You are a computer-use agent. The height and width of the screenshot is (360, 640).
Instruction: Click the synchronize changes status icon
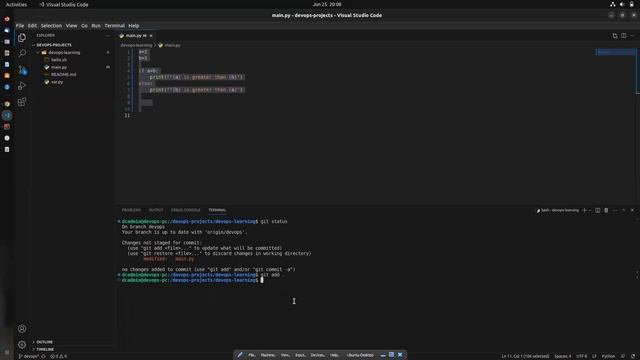43,356
